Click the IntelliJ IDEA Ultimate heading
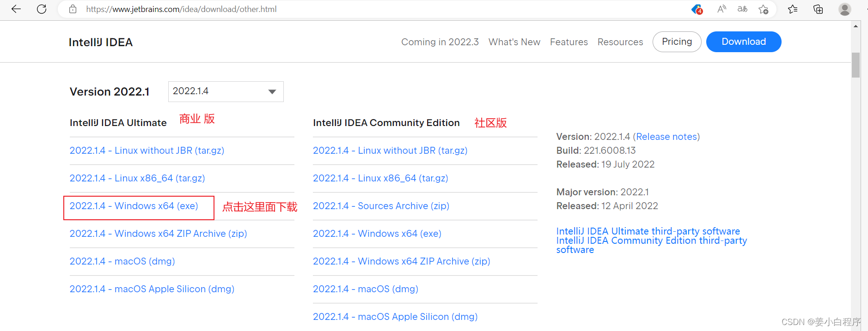 point(118,123)
